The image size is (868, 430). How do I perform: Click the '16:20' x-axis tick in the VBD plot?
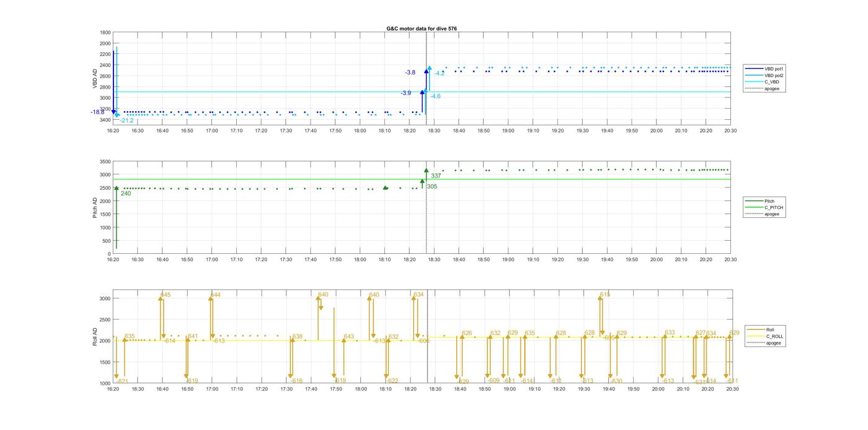113,131
